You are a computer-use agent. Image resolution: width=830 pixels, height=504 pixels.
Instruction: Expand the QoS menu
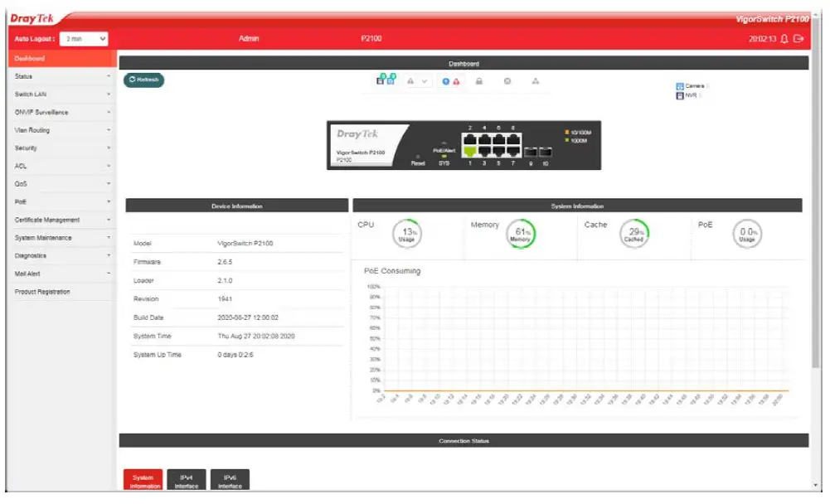coord(62,184)
